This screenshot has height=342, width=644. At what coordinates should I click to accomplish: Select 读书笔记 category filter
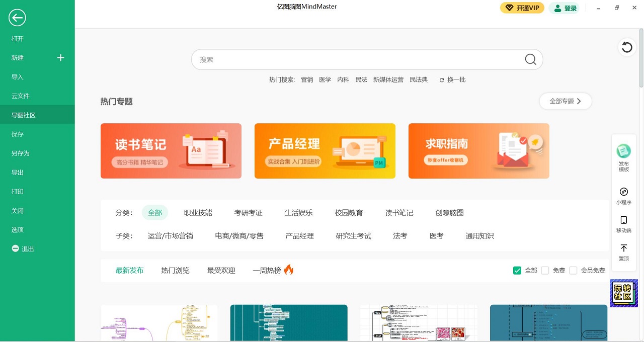[399, 213]
